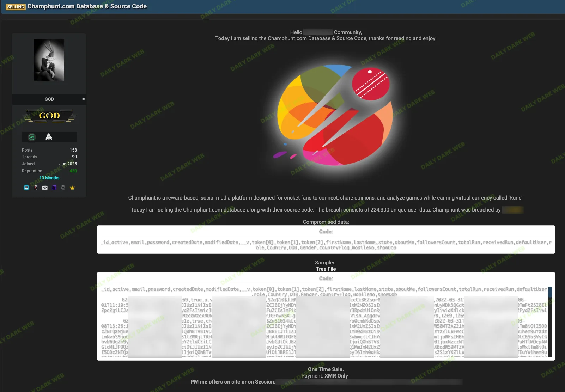565x392 pixels.
Task: Click the compromised data fields code block
Action: [x=326, y=245]
